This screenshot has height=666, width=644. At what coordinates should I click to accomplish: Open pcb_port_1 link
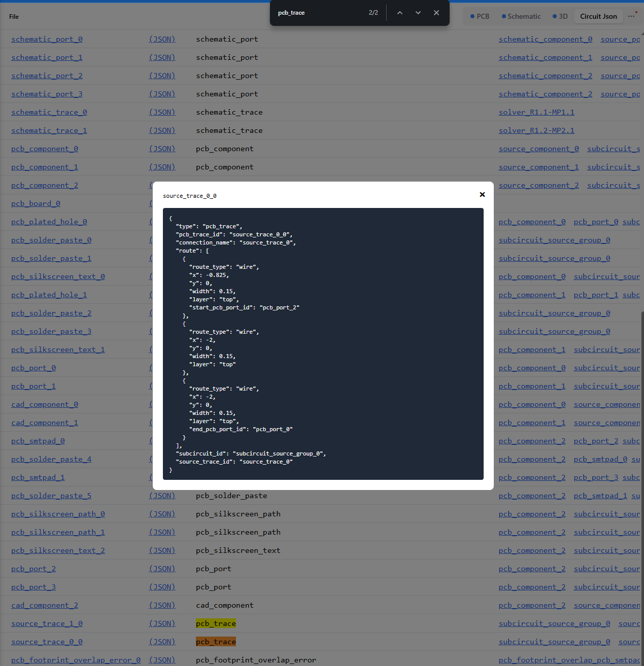(x=33, y=386)
